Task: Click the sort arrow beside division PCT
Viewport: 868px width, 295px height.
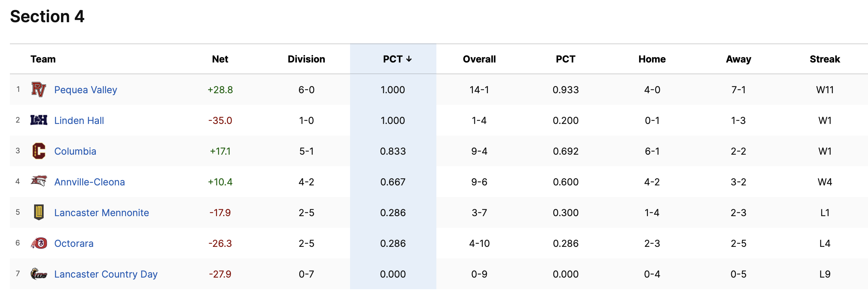Action: point(409,59)
